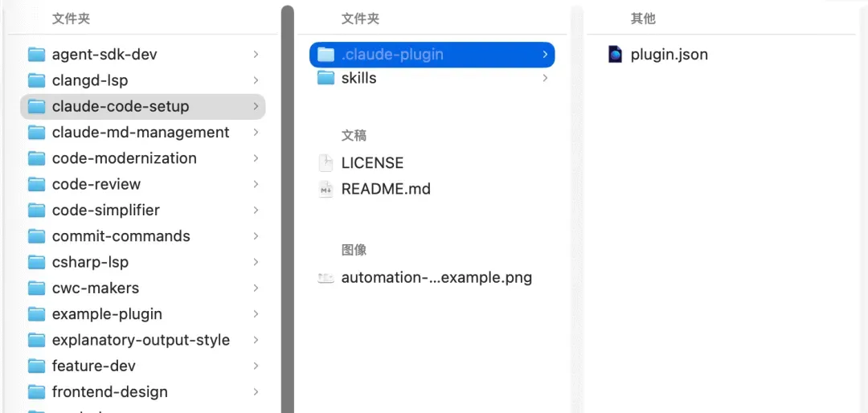This screenshot has height=413, width=868.
Task: Click the example-plugin folder icon
Action: coord(36,314)
